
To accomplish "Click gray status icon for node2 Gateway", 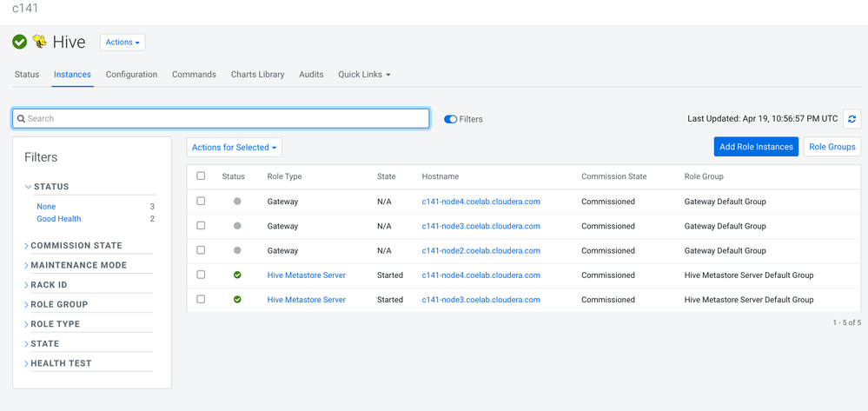I will pyautogui.click(x=237, y=250).
